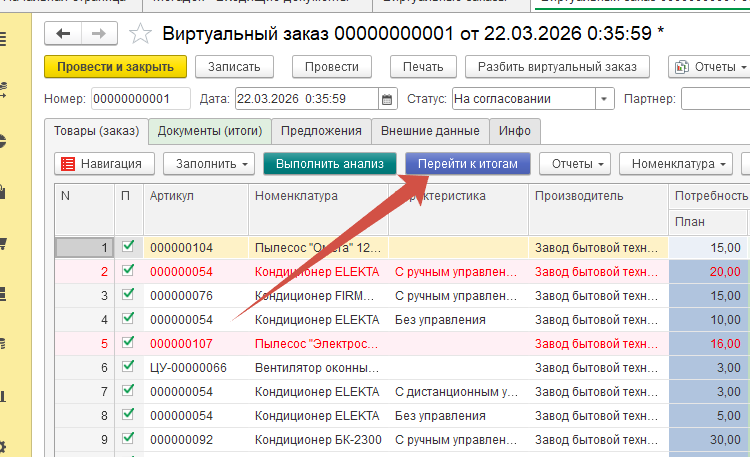This screenshot has height=457, width=750.
Task: Open the Предложения tab
Action: [x=321, y=131]
